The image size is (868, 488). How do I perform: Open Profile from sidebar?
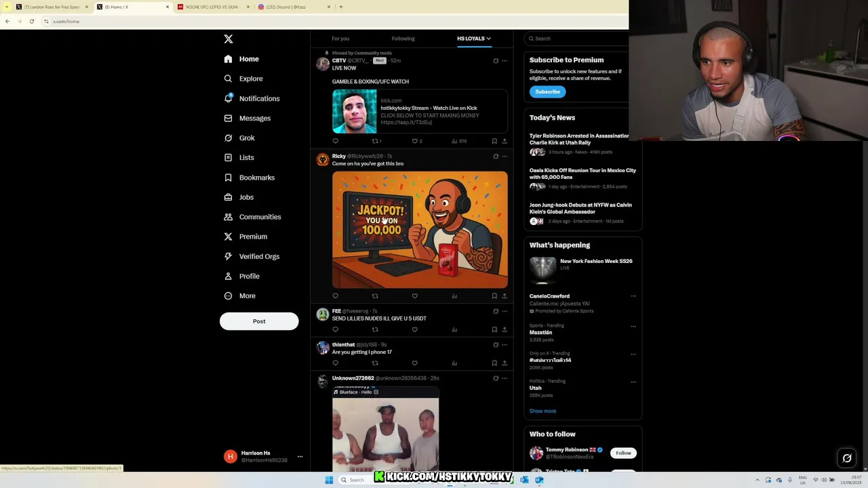[x=242, y=276]
